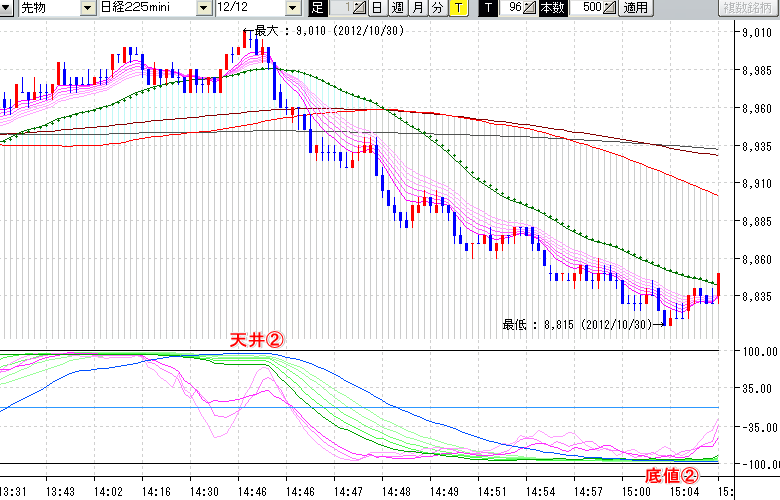Switch chart to 月 (monthly) timeframe
The width and height of the screenshot is (780, 500).
pyautogui.click(x=417, y=8)
